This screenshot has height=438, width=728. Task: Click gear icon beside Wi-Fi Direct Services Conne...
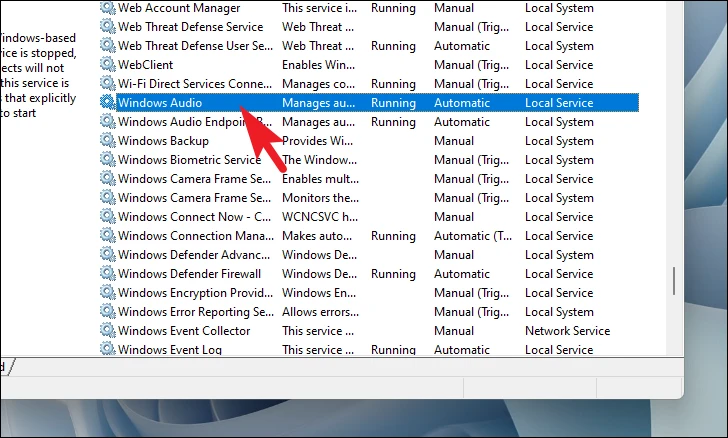coord(108,84)
